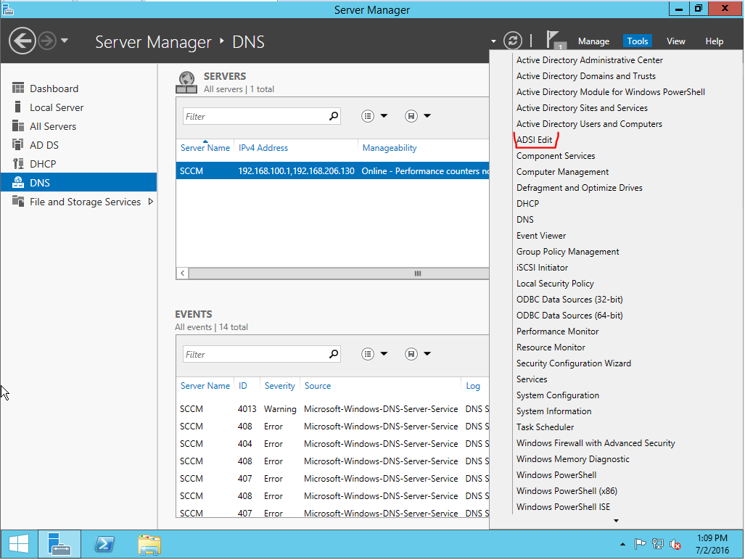Screen dimensions: 745x560
Task: Select DNS role in the sidebar
Action: pos(79,183)
